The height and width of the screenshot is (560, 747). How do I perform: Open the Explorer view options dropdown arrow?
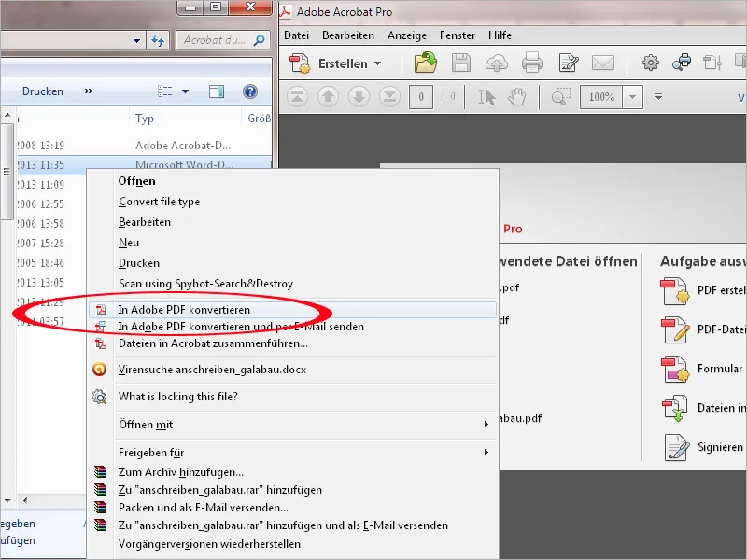point(185,91)
